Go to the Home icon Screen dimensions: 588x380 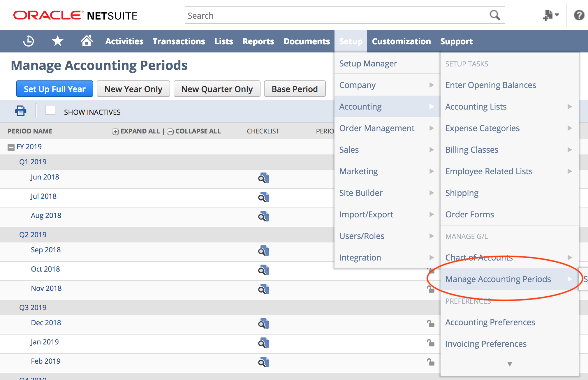pyautogui.click(x=87, y=41)
